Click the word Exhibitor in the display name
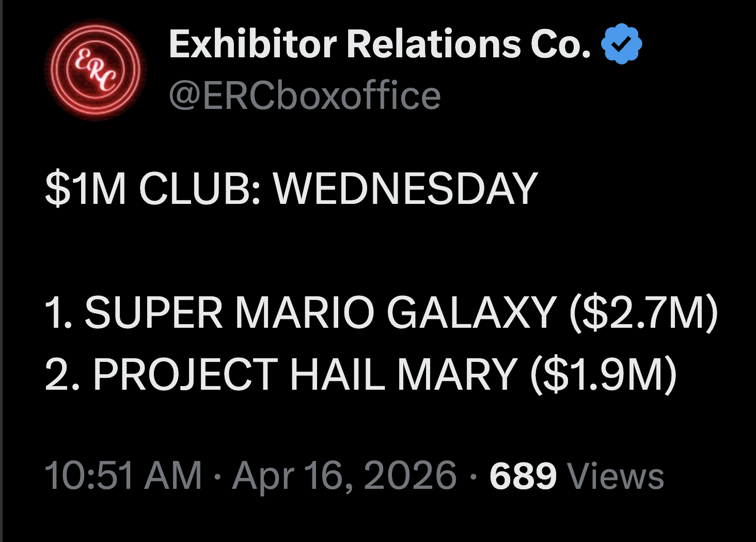Screen dimensions: 756x542 pos(253,44)
